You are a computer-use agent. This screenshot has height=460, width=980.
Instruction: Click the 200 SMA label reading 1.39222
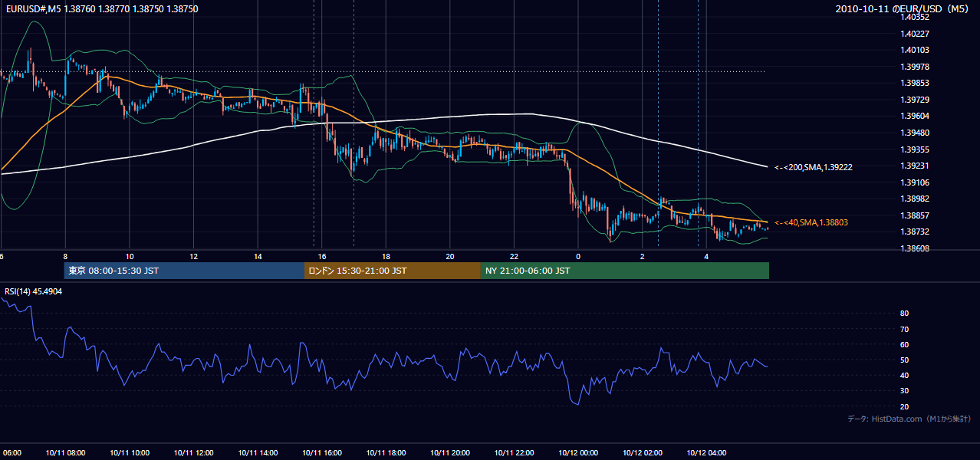(x=814, y=166)
